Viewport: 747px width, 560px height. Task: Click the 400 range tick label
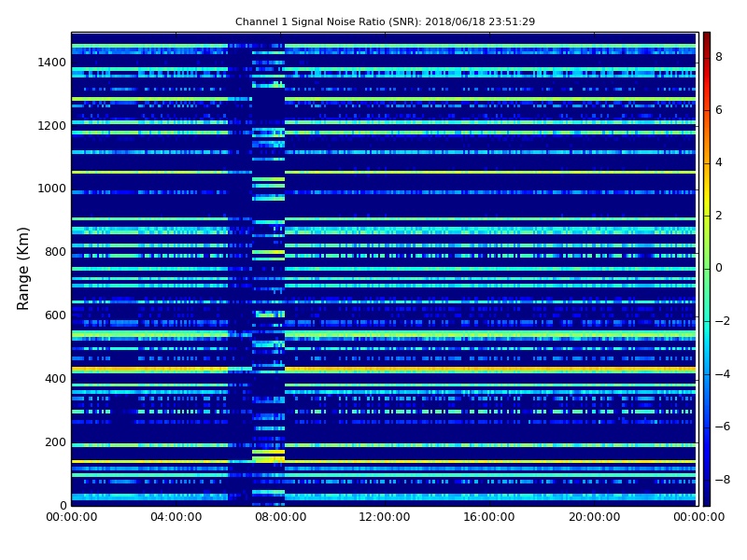pos(55,378)
